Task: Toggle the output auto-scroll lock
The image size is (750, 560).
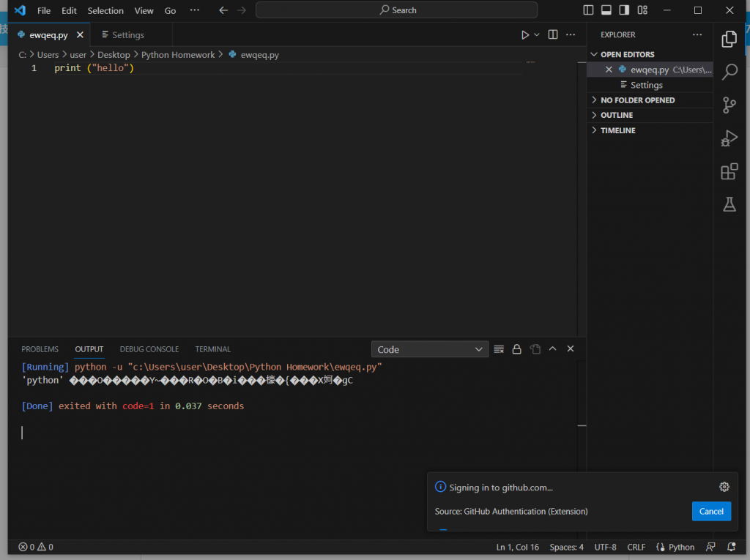Action: (x=516, y=349)
